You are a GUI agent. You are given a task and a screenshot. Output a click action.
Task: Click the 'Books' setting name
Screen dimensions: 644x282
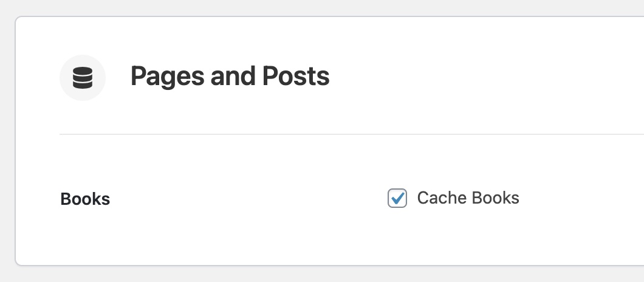coord(85,199)
